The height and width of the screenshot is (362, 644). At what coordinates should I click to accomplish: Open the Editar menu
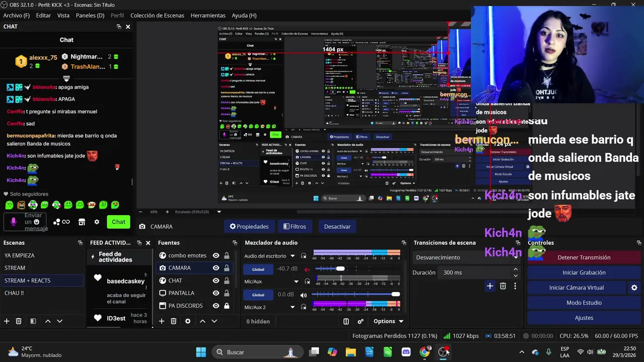pos(43,16)
